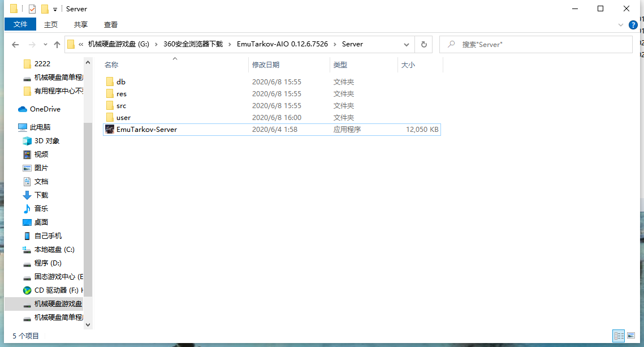The width and height of the screenshot is (644, 347).
Task: Select the EmuTarkov-Server application icon
Action: pyautogui.click(x=110, y=130)
